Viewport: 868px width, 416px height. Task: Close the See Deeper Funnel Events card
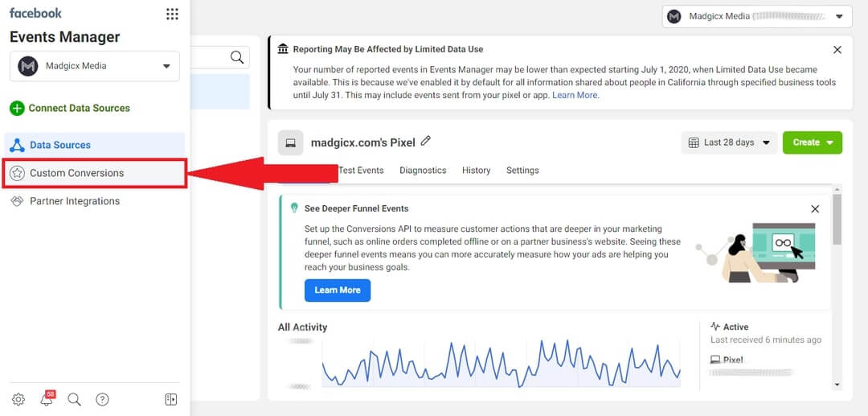click(815, 209)
